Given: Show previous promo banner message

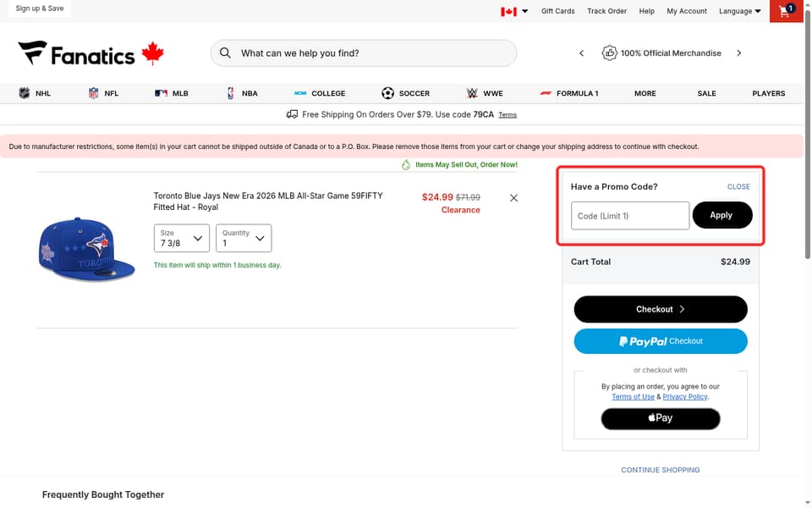Looking at the screenshot, I should pyautogui.click(x=582, y=52).
